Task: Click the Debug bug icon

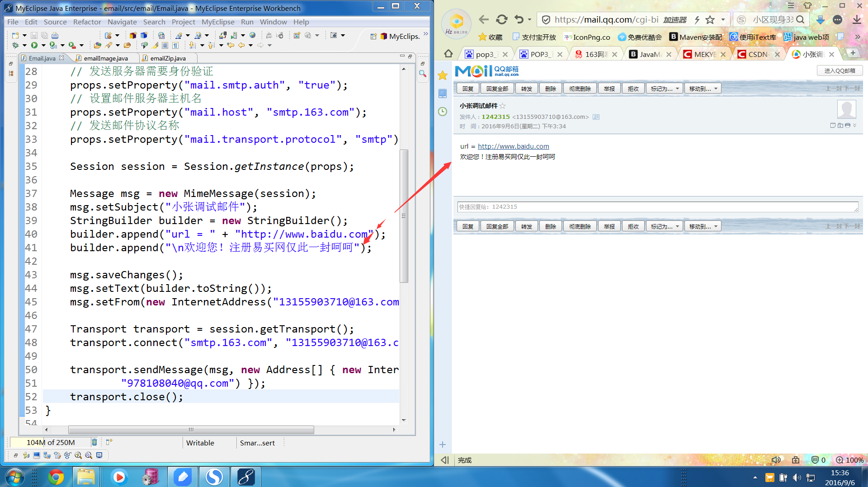Action: (x=15, y=45)
